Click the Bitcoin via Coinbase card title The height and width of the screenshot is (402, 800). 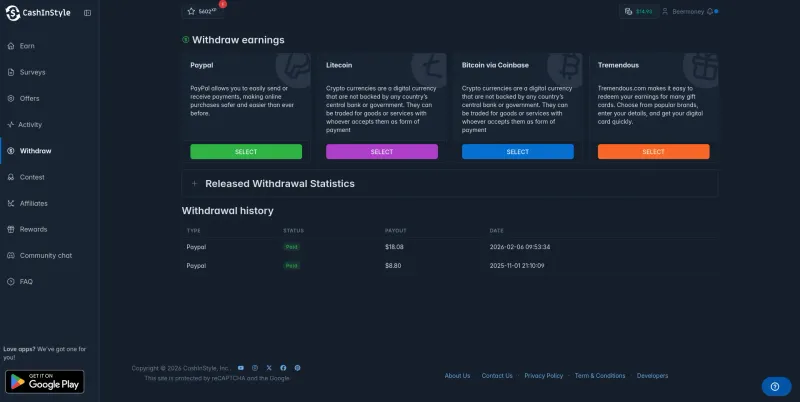pos(495,65)
